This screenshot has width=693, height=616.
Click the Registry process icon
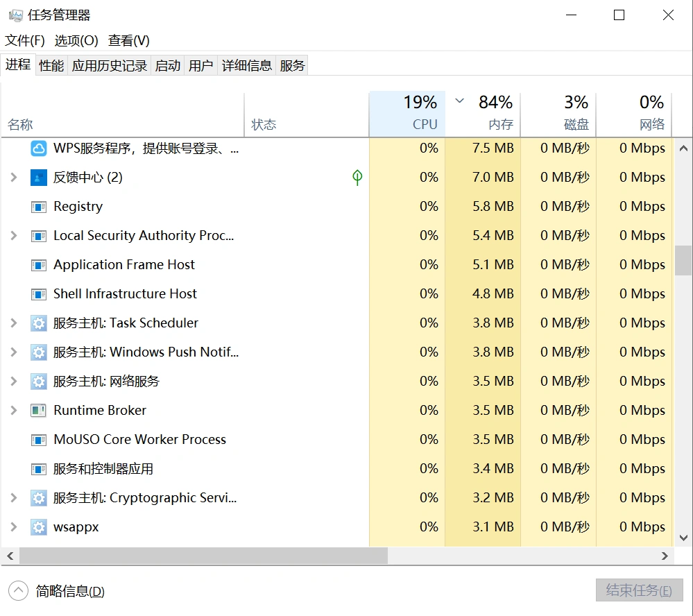(x=38, y=207)
